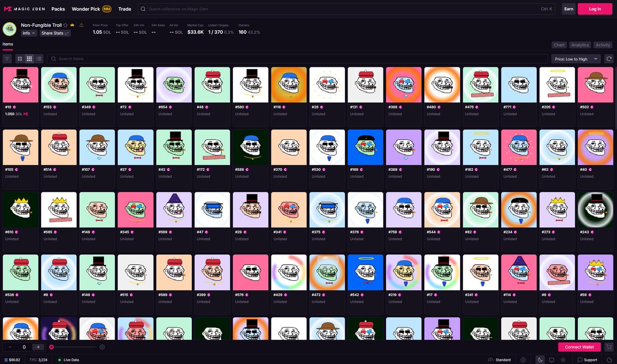Click the #375 item label
This screenshot has width=617, height=364.
(x=315, y=232)
